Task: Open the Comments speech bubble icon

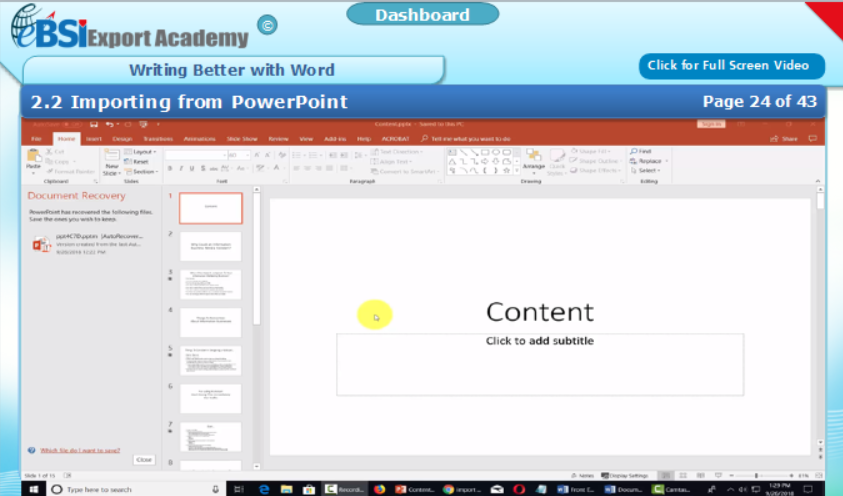Action: point(812,139)
